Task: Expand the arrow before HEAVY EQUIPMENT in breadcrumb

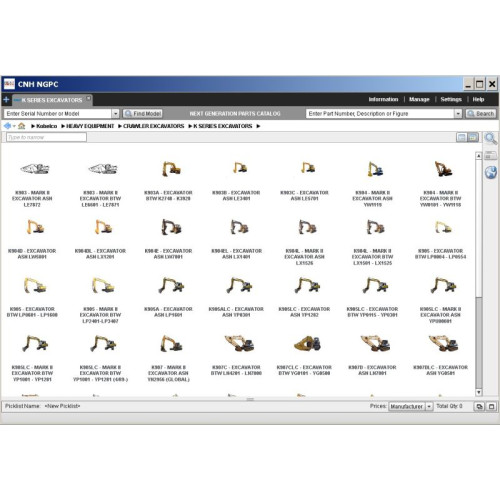Action: click(63, 126)
